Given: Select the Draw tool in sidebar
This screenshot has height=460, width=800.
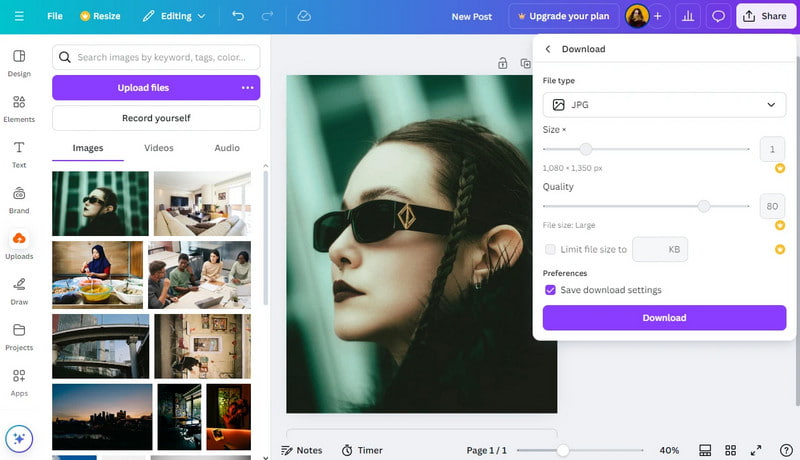Looking at the screenshot, I should (19, 290).
